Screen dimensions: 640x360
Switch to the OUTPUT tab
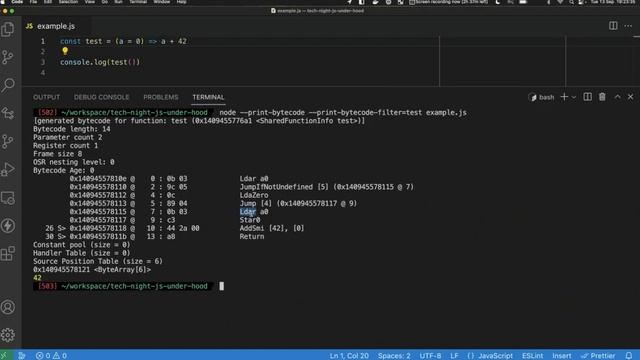[47, 97]
